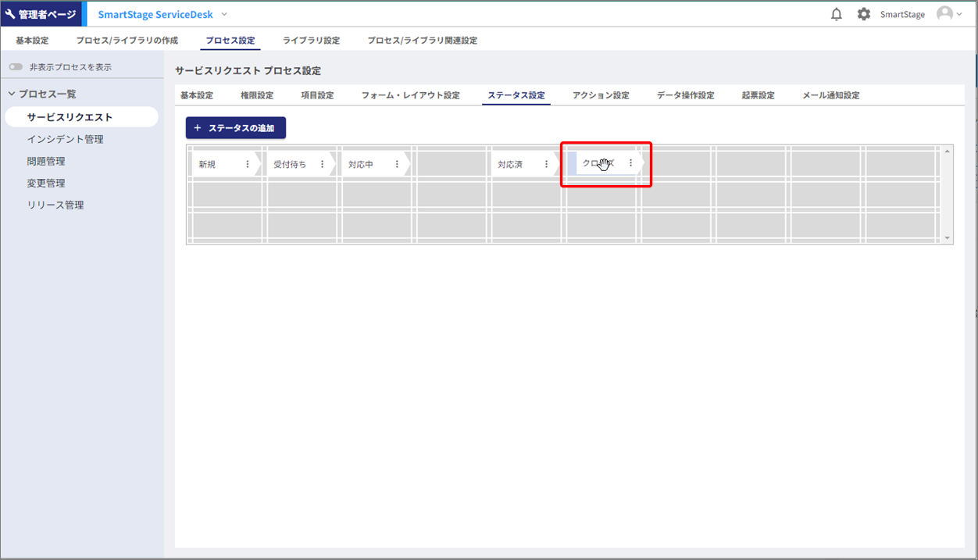Open the 対応中 status three-dot menu

coord(397,164)
